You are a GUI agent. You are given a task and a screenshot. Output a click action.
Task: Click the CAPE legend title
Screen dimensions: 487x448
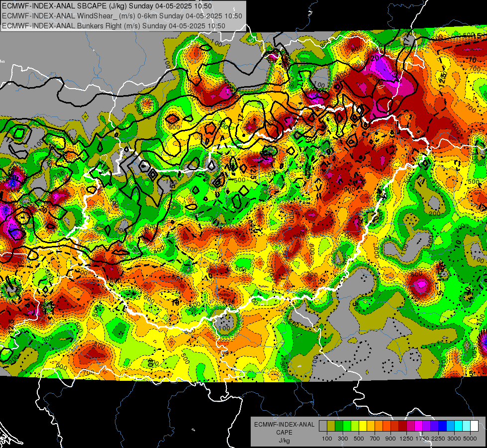click(x=284, y=433)
